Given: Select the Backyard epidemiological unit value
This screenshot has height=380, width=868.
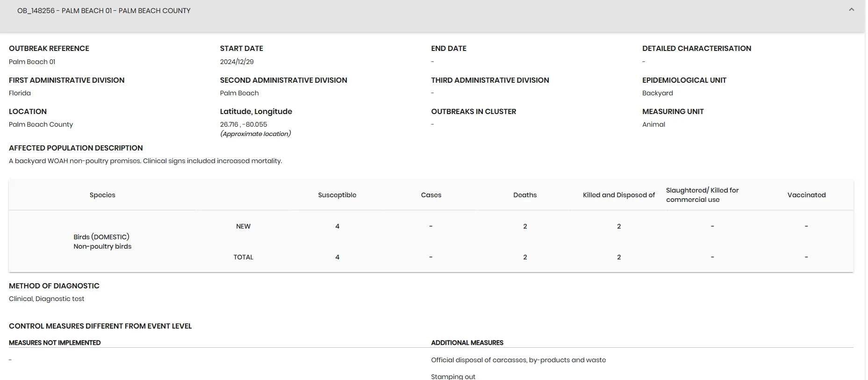Looking at the screenshot, I should 658,93.
